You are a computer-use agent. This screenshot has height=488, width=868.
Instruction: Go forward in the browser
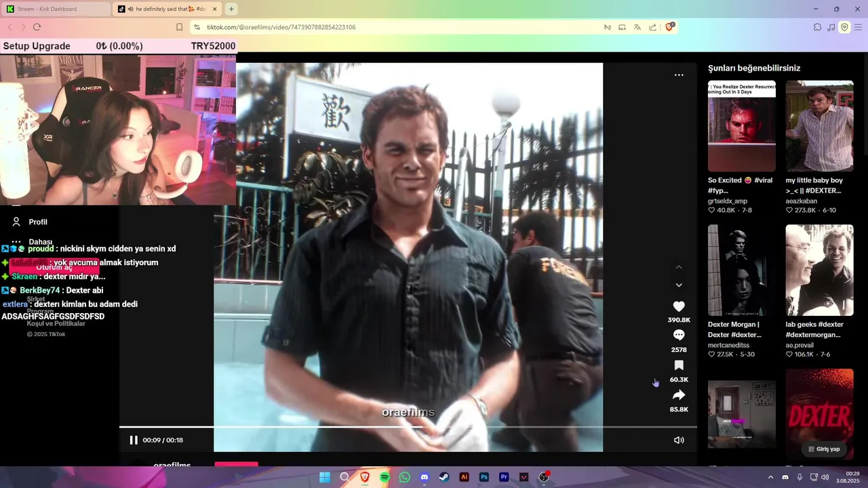[x=23, y=27]
